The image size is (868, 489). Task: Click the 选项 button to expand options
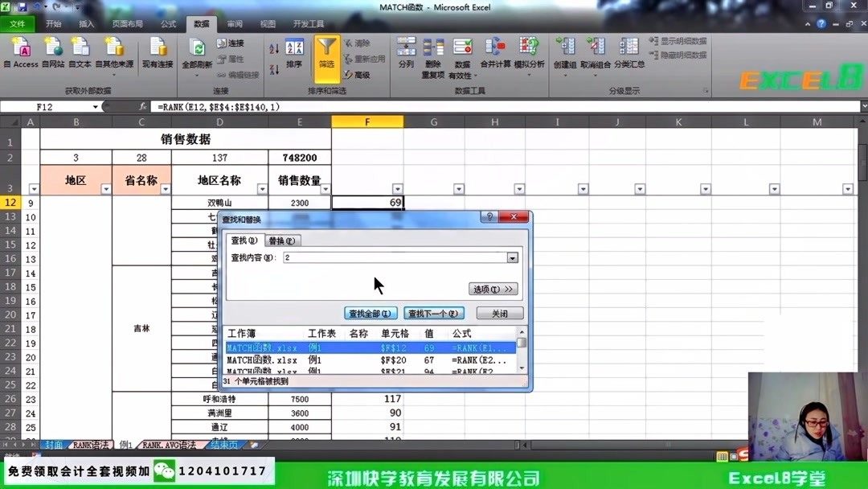pos(494,289)
